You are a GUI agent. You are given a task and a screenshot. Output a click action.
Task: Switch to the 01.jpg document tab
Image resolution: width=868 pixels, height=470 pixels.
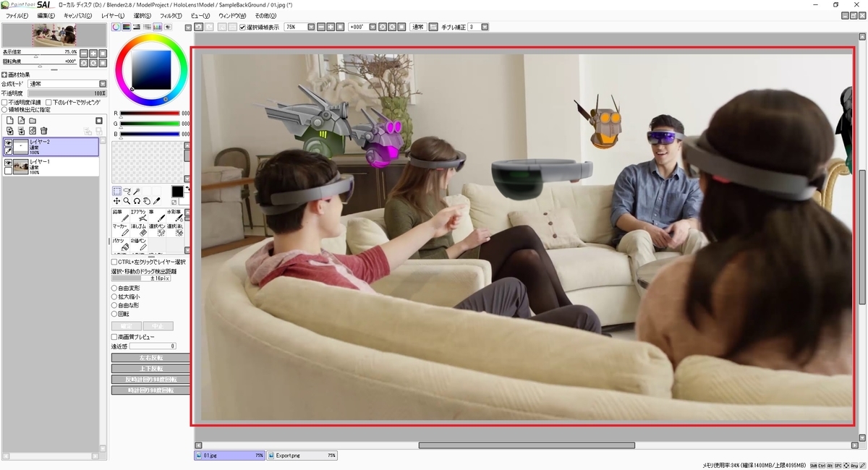230,456
